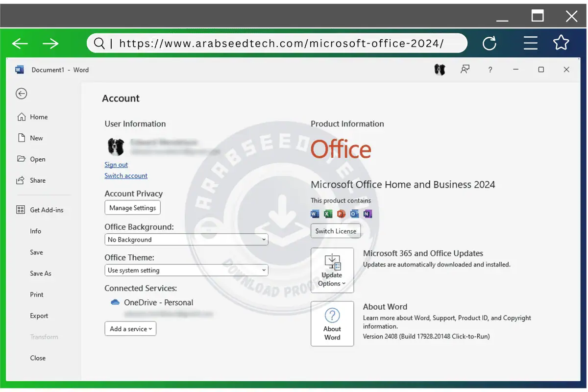Select the OneDrive cloud icon under Connected Services
Image resolution: width=588 pixels, height=392 pixels.
(x=114, y=302)
